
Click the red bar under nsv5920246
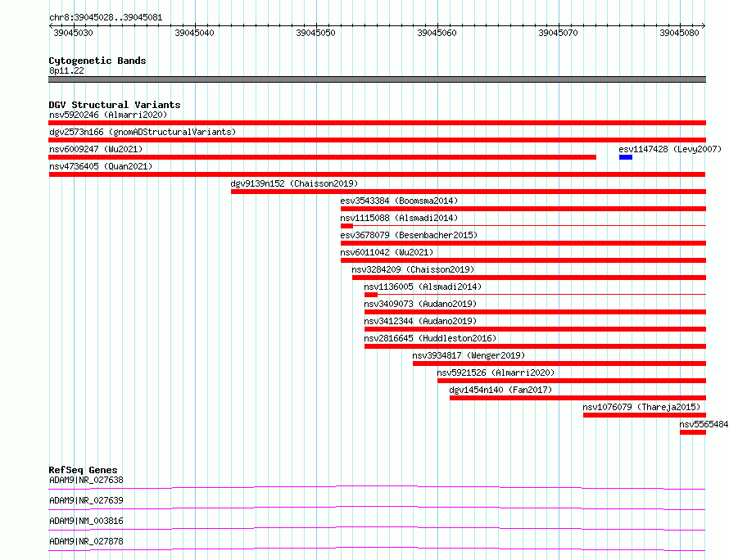(x=377, y=123)
